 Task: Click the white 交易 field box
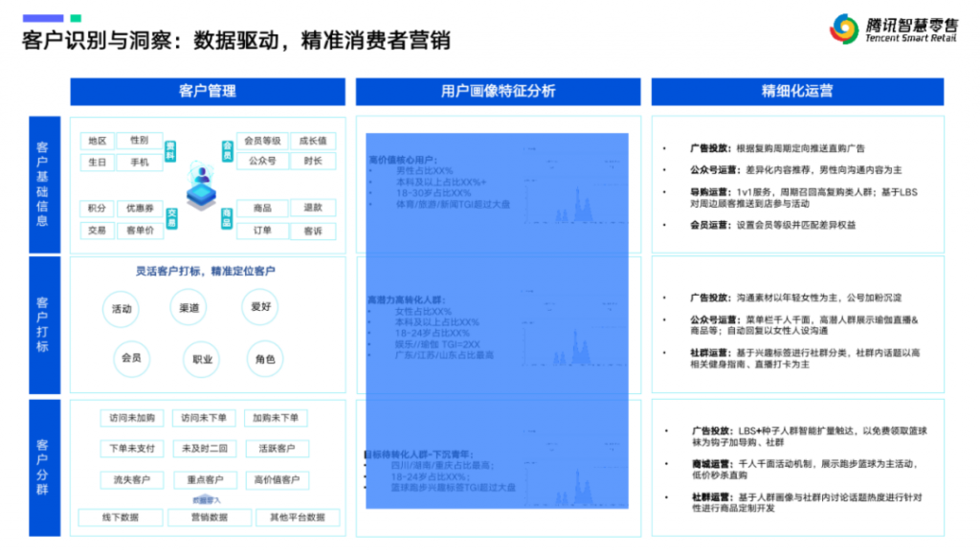97,230
